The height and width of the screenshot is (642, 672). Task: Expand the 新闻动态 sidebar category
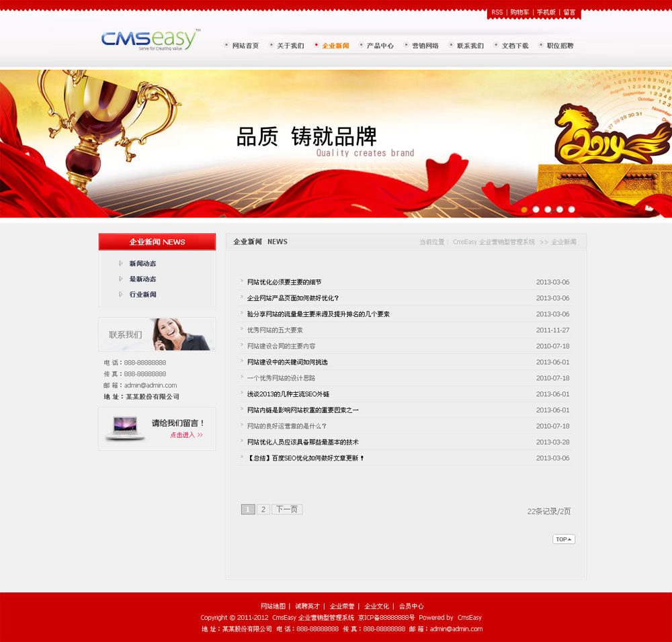[142, 264]
